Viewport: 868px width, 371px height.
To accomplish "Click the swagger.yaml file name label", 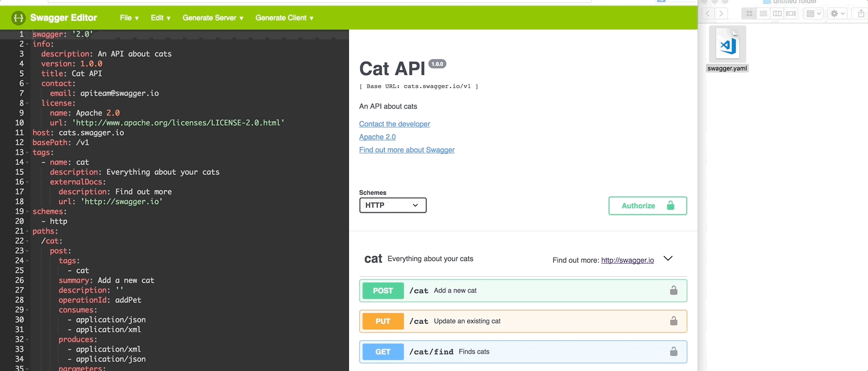I will point(727,68).
